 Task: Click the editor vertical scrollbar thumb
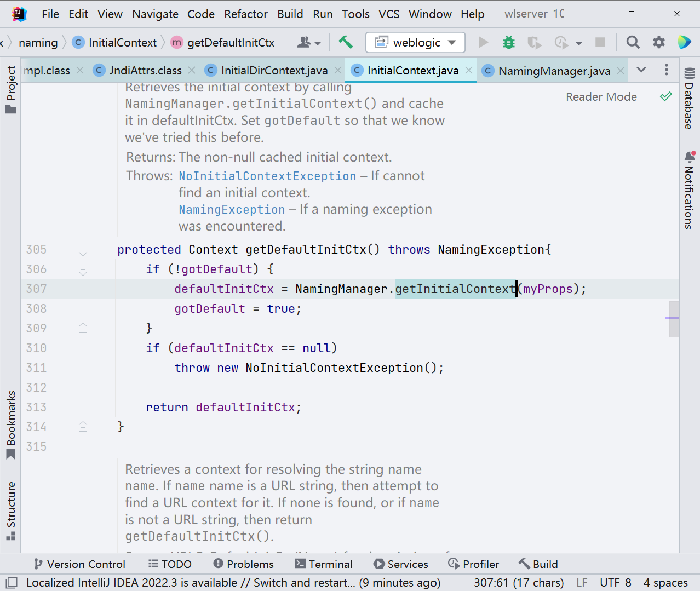tap(674, 319)
